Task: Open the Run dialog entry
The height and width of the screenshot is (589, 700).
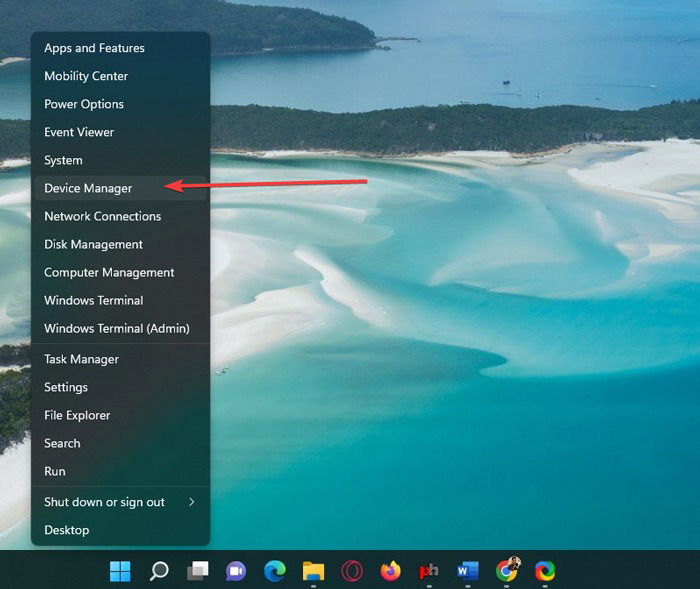Action: pyautogui.click(x=121, y=472)
